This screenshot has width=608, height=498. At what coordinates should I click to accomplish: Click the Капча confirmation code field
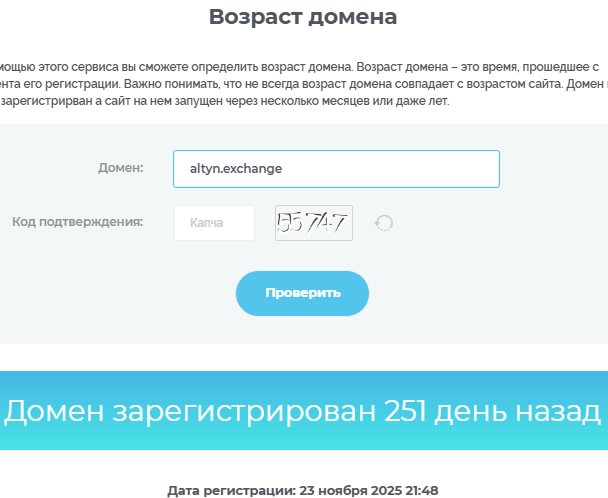click(x=214, y=223)
